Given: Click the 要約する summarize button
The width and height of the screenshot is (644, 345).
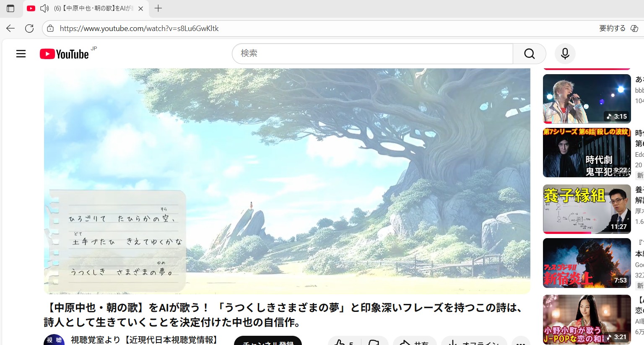Looking at the screenshot, I should (x=612, y=29).
